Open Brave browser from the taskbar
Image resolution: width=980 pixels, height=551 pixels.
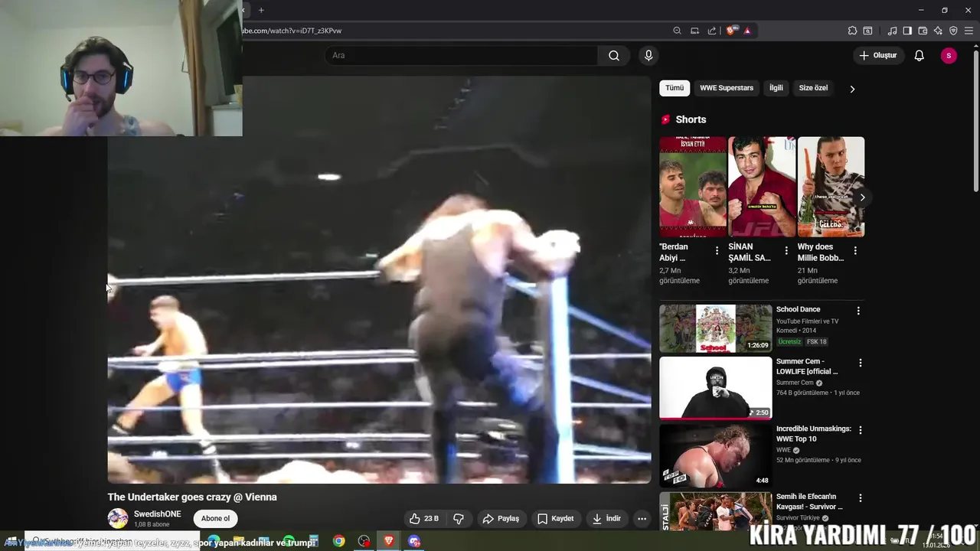(x=389, y=541)
